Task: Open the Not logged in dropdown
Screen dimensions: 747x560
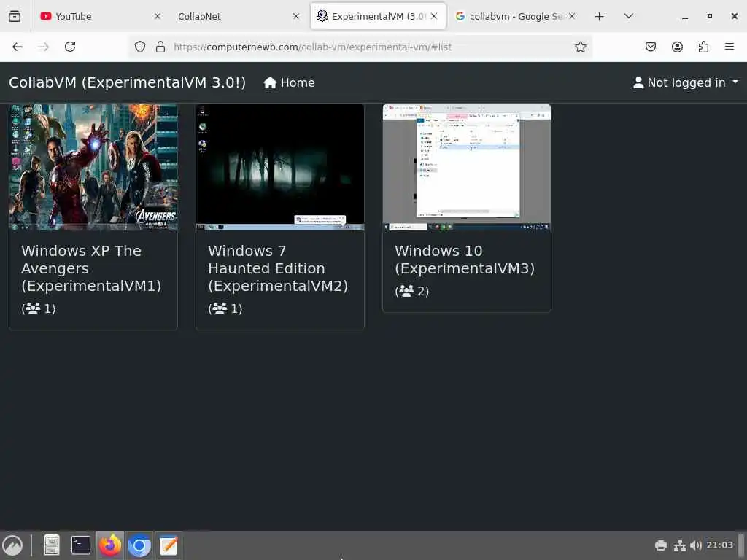Action: 686,82
